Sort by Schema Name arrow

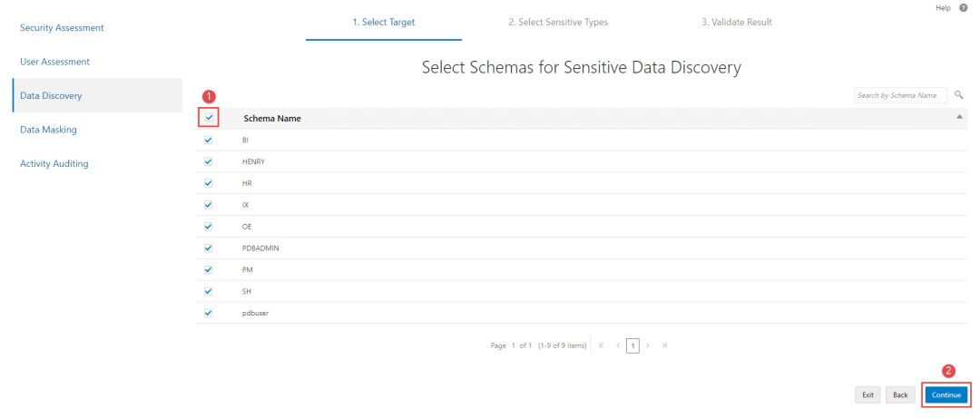pyautogui.click(x=959, y=117)
